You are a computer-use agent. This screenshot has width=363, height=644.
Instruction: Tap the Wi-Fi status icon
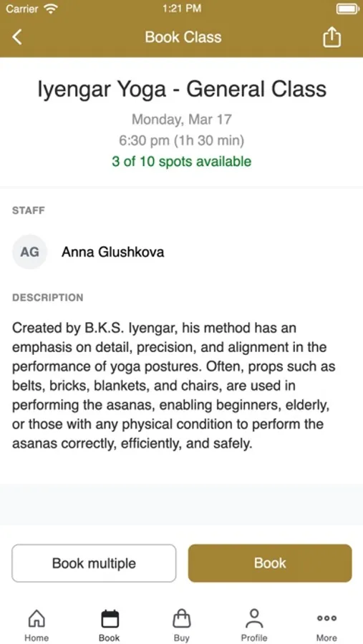(x=51, y=9)
